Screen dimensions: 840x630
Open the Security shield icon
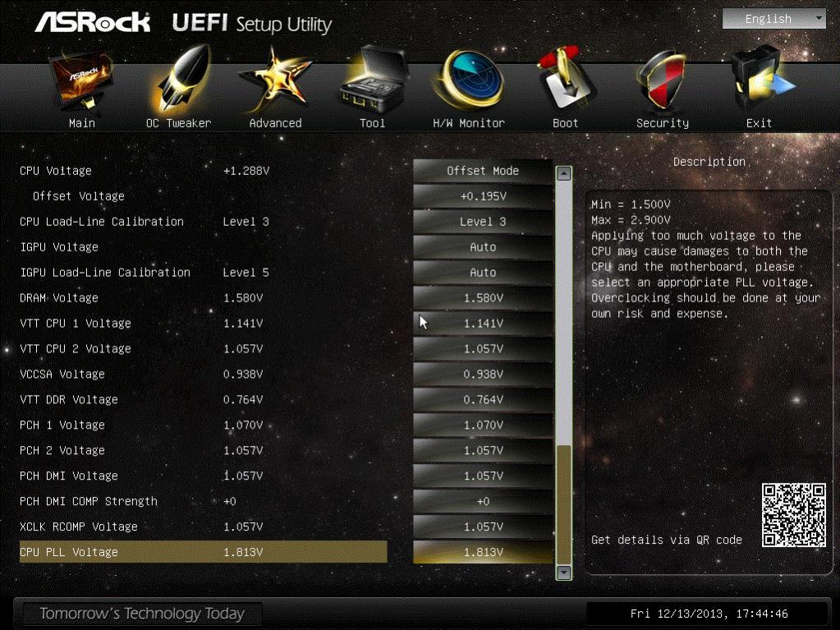pos(662,80)
